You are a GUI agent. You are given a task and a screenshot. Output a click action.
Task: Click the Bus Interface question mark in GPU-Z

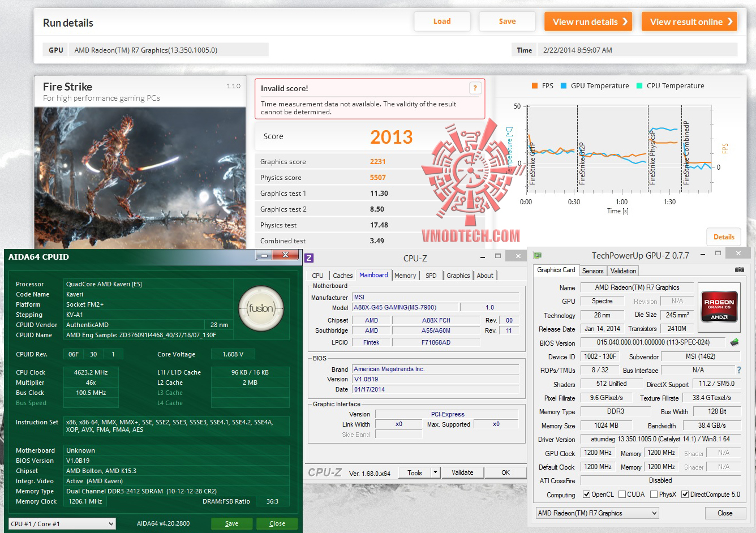[738, 370]
